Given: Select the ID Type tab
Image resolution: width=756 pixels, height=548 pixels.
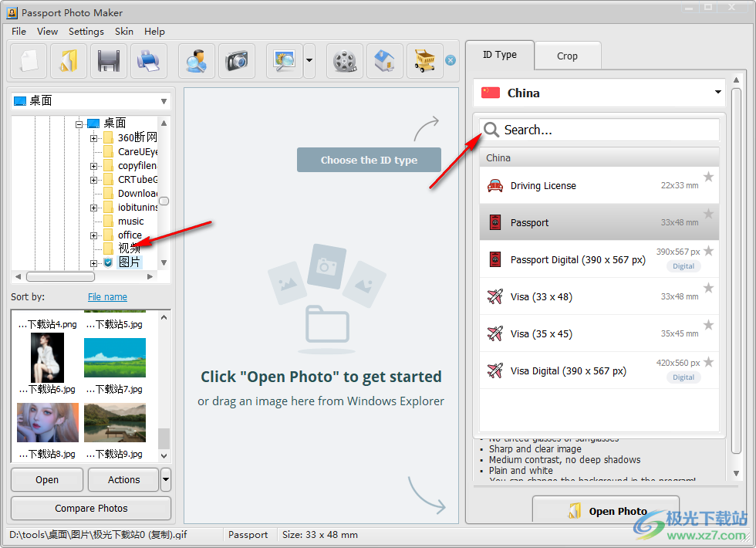Looking at the screenshot, I should [500, 55].
